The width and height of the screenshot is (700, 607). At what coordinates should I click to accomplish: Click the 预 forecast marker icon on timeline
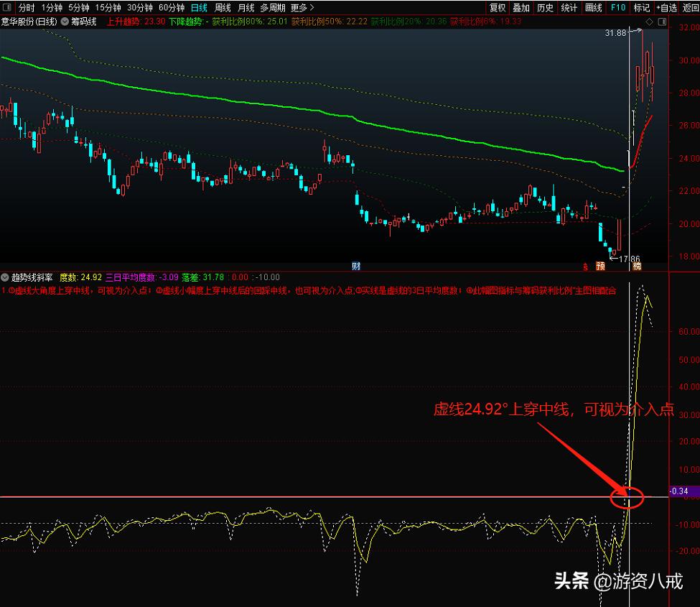[x=600, y=266]
